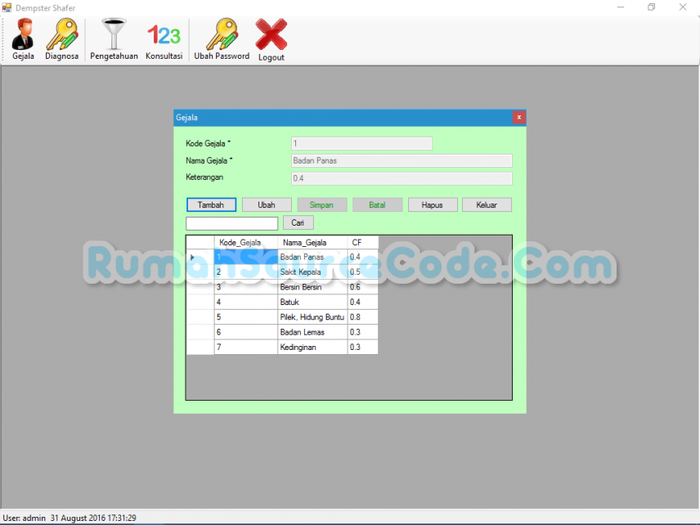Viewport: 700px width, 525px height.
Task: Click the Tambah button
Action: (x=211, y=205)
